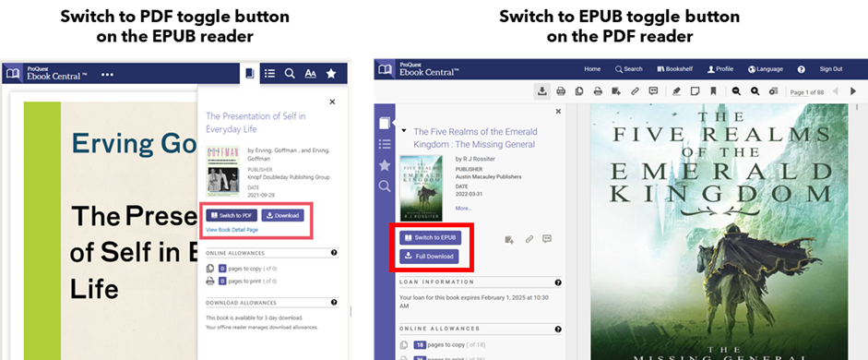The width and height of the screenshot is (868, 360).
Task: Click help icon beside Loan Information
Action: click(558, 282)
